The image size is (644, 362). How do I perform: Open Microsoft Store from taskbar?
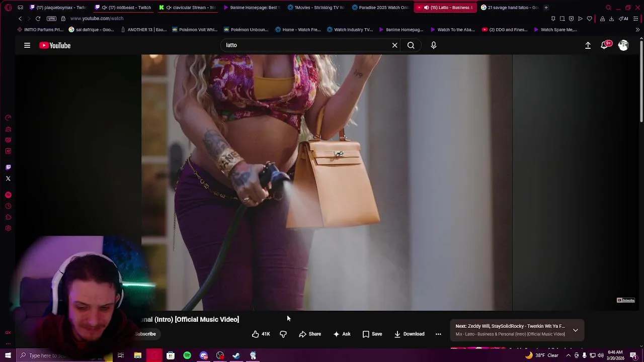click(x=171, y=355)
